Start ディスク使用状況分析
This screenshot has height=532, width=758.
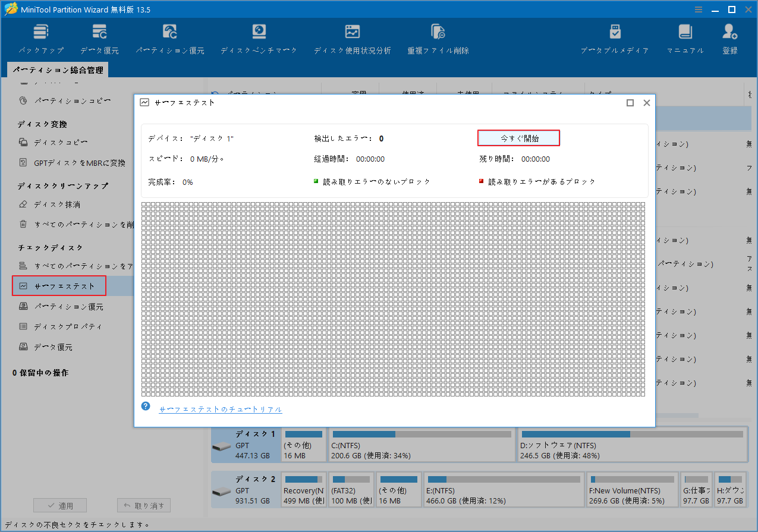[x=352, y=37]
